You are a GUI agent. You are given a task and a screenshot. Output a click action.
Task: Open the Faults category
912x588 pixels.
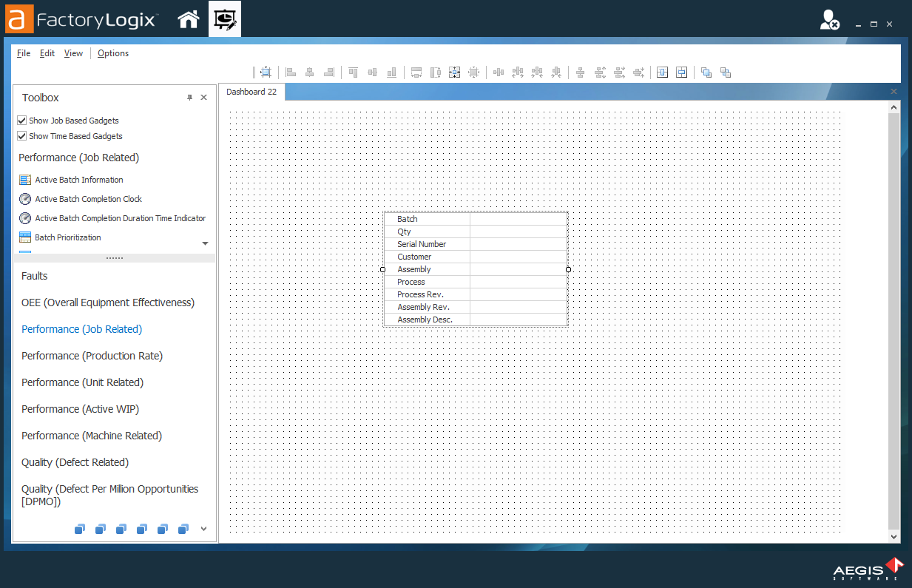pyautogui.click(x=34, y=275)
